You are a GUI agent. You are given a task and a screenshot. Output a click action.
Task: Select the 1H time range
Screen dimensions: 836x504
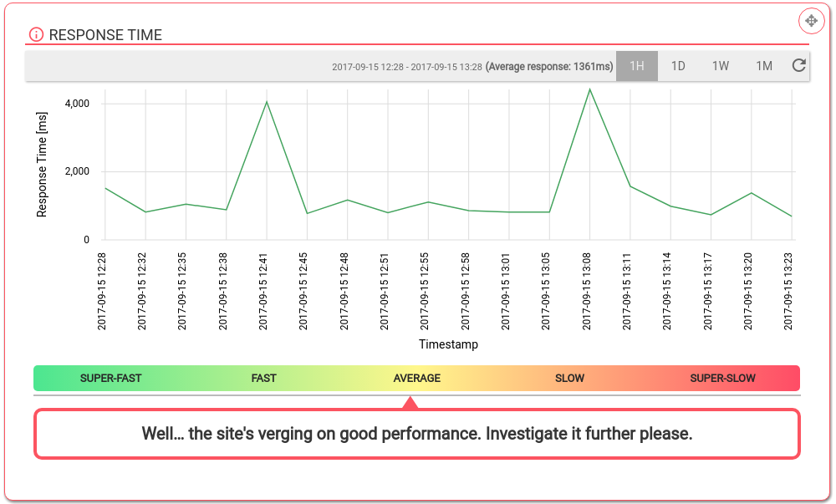click(x=637, y=65)
